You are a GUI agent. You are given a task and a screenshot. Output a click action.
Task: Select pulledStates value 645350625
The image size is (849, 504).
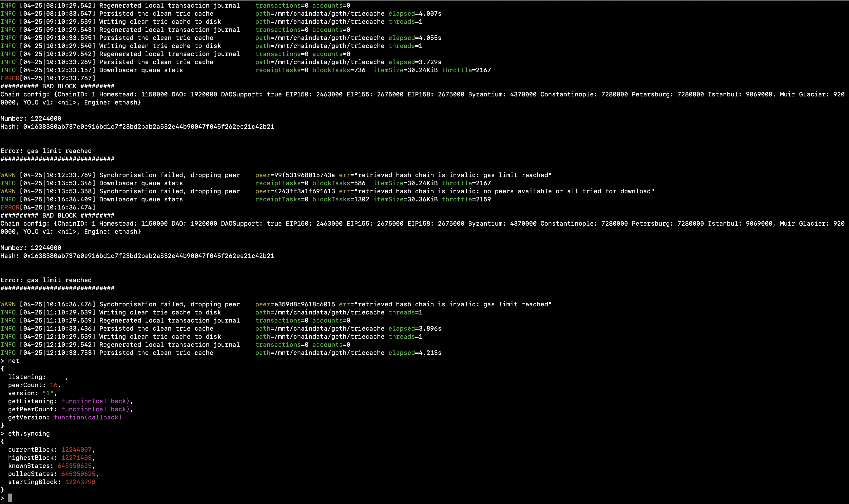tap(78, 474)
